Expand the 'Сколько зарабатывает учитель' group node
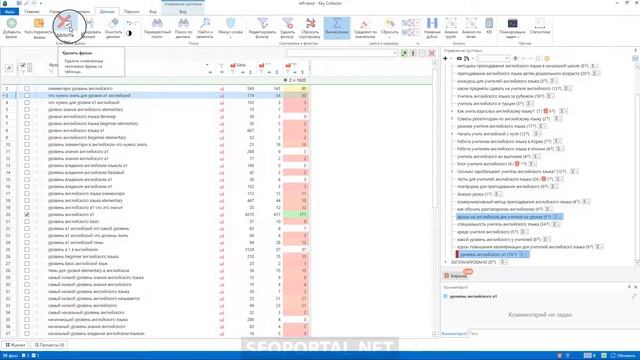 point(452,171)
